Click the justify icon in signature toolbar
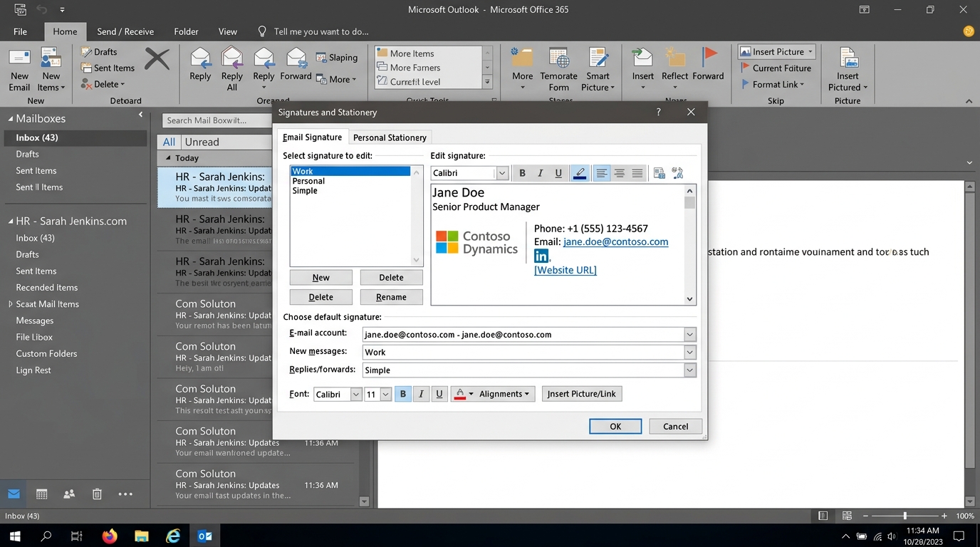This screenshot has height=547, width=980. click(637, 173)
